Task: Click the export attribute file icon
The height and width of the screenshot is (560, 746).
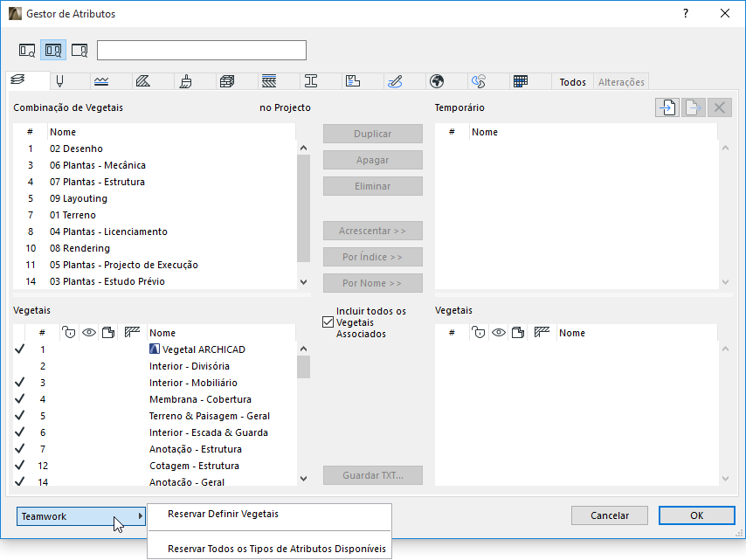Action: pos(694,107)
